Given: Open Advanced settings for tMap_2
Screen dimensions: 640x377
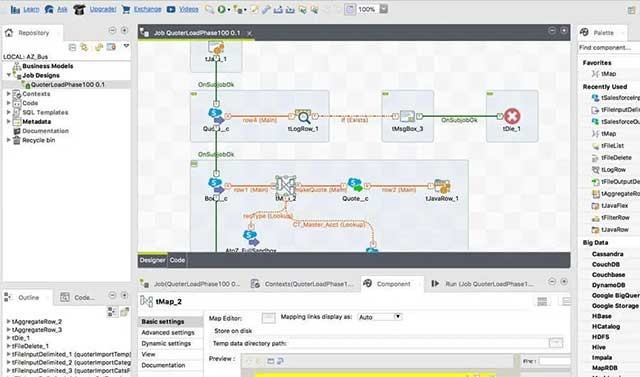Looking at the screenshot, I should tap(168, 333).
